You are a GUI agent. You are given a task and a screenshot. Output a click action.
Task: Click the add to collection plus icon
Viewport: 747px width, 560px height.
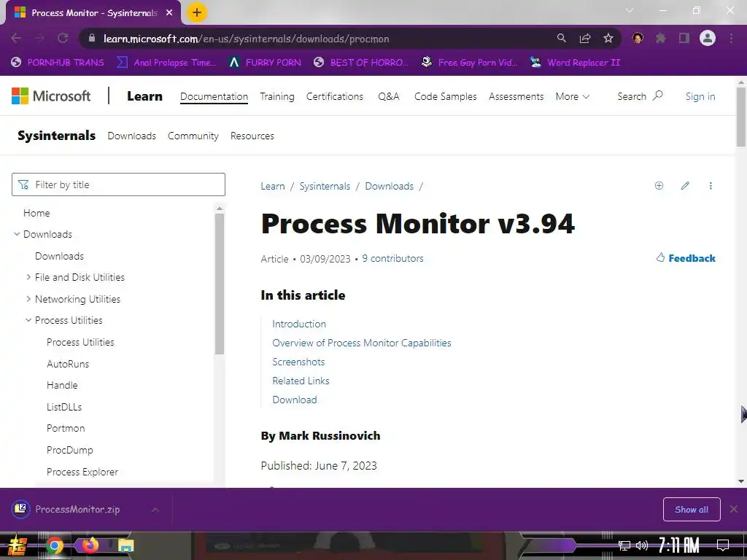[x=659, y=186]
